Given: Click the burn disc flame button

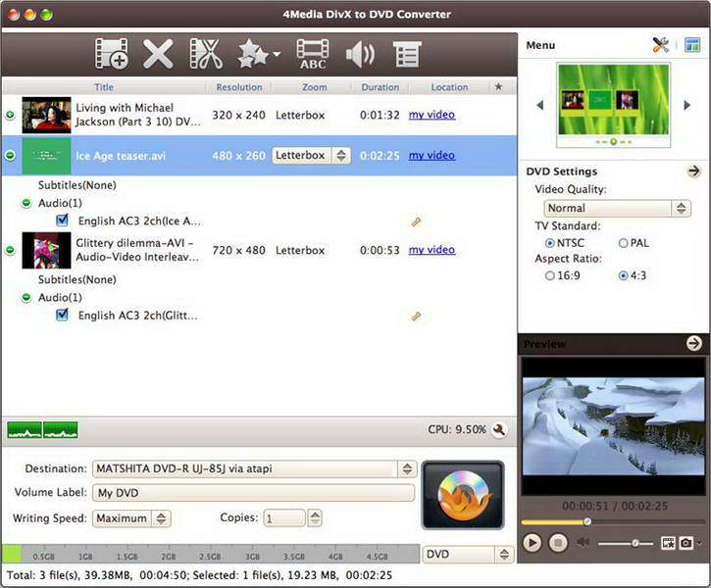Looking at the screenshot, I should click(463, 495).
